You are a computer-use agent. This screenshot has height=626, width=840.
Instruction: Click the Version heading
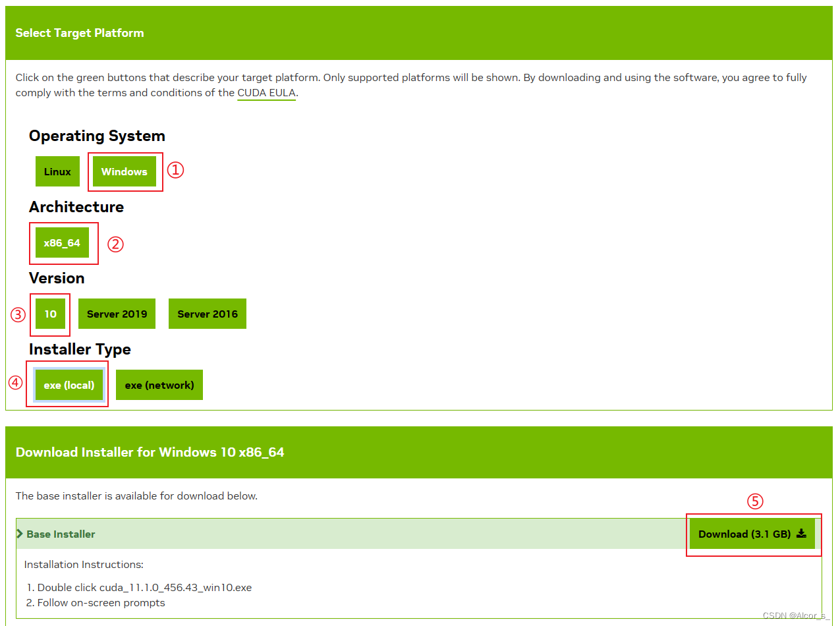(57, 278)
